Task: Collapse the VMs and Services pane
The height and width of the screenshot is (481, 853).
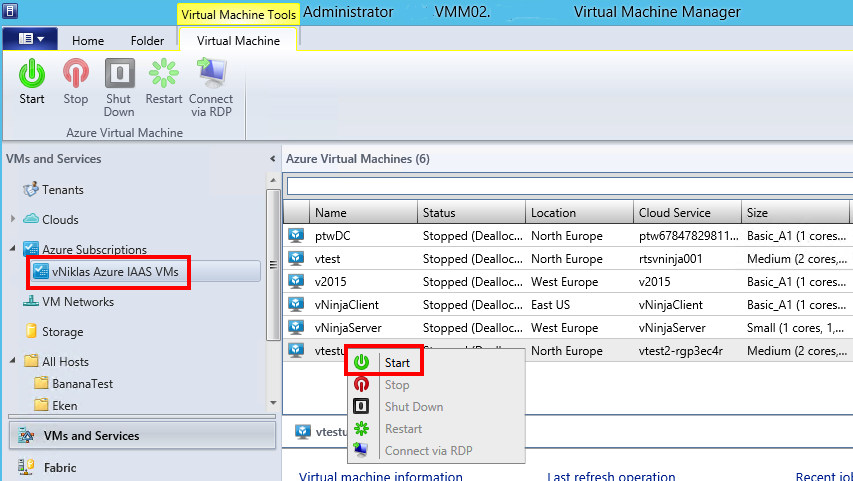Action: pyautogui.click(x=273, y=159)
